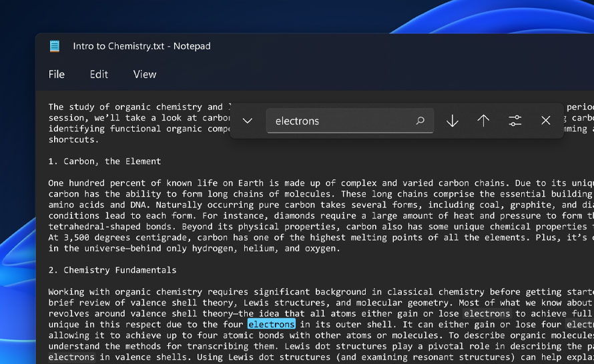Open the search options sliders icon
Screen dimensions: 594x364
[515, 121]
